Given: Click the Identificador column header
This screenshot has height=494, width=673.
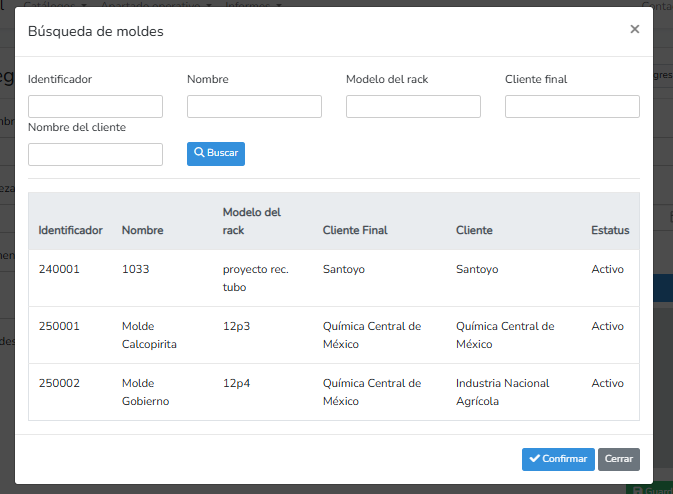Looking at the screenshot, I should pos(70,230).
